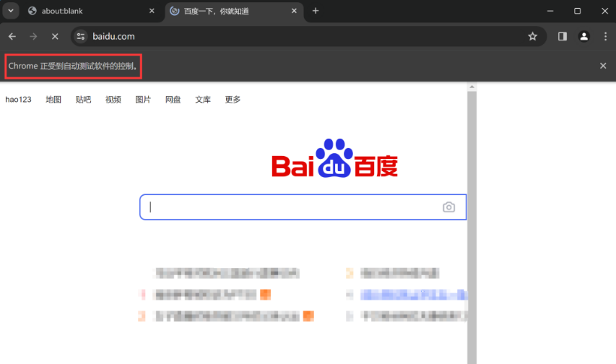Maximize the Chrome window
This screenshot has width=616, height=364.
click(577, 11)
